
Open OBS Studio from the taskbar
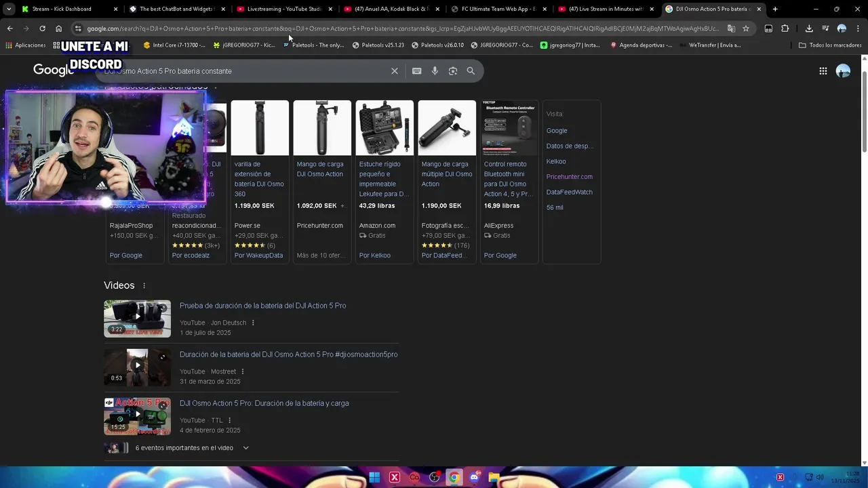(x=434, y=477)
